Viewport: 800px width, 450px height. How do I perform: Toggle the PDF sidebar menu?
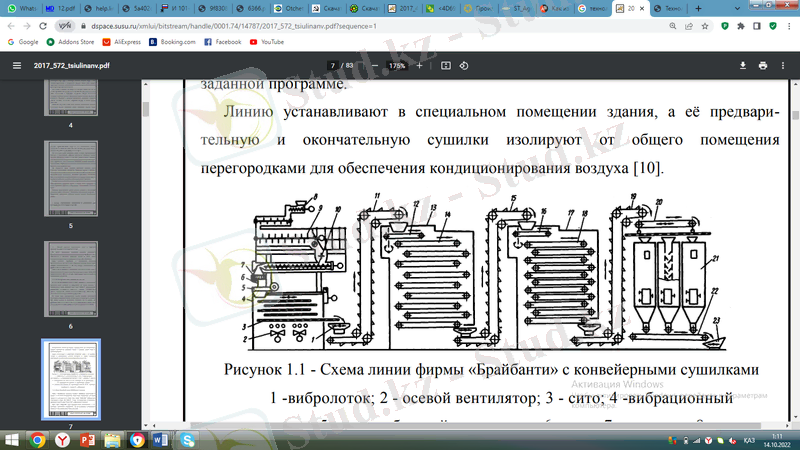[x=15, y=65]
